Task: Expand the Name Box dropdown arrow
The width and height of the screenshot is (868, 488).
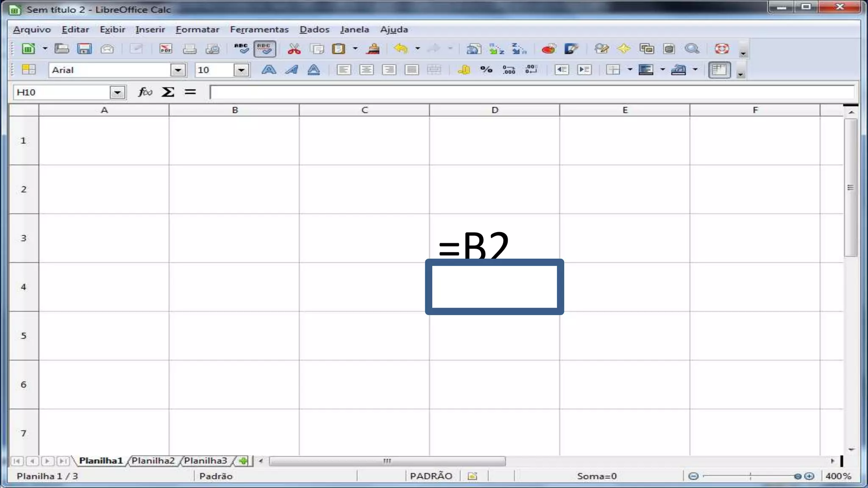Action: click(117, 92)
